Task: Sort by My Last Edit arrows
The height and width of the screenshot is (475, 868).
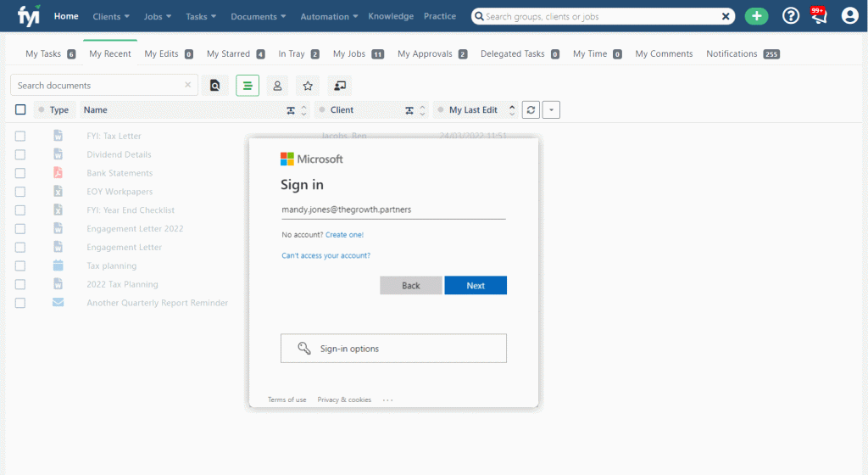Action: pos(512,110)
